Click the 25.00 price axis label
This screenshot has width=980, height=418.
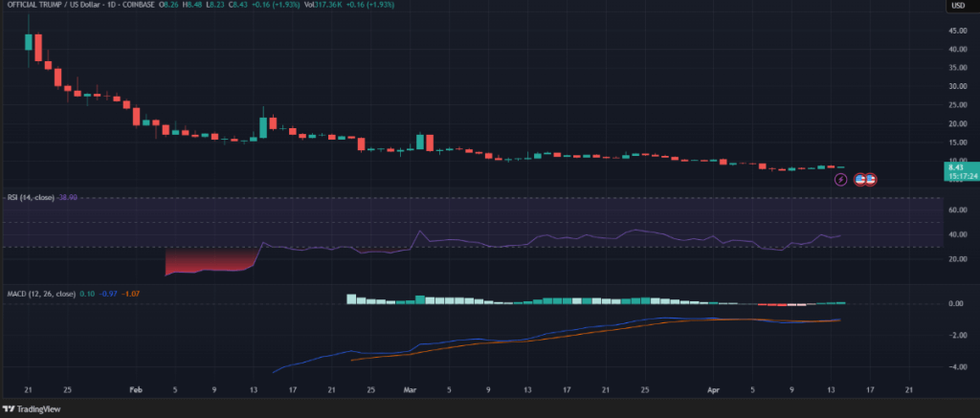pos(957,105)
